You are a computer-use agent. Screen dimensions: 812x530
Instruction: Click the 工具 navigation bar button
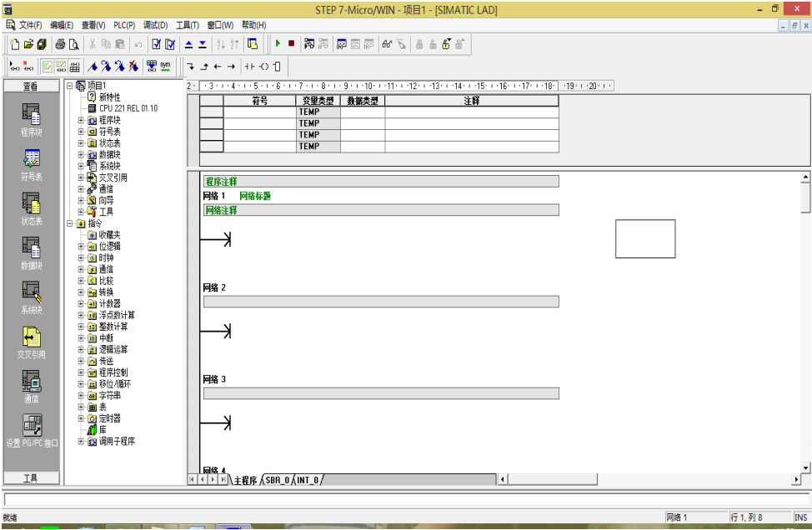31,478
